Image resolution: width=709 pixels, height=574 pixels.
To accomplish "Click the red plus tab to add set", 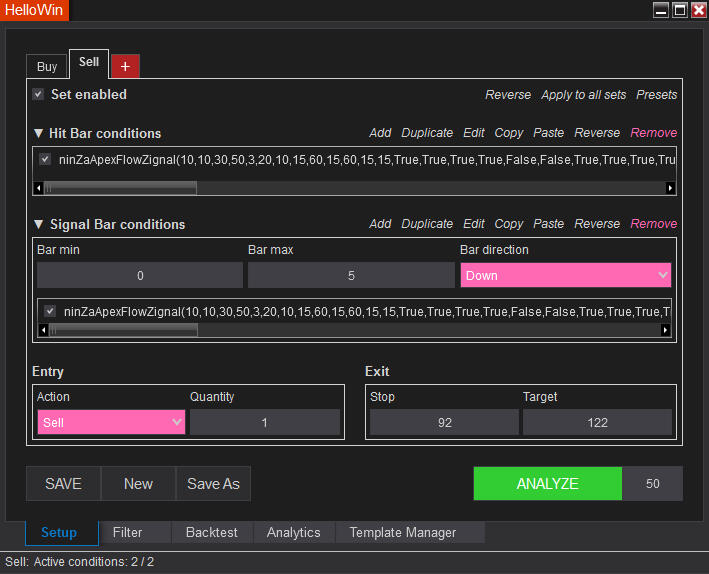I will (x=125, y=66).
